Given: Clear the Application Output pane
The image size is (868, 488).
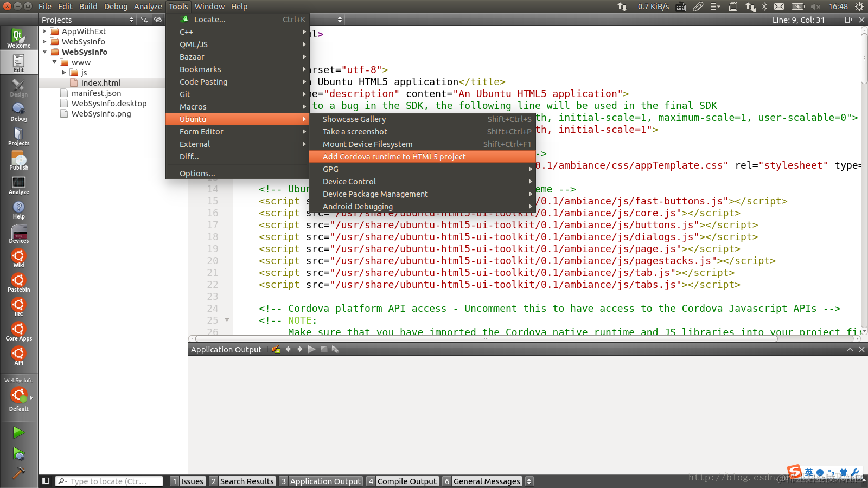Looking at the screenshot, I should coord(276,350).
